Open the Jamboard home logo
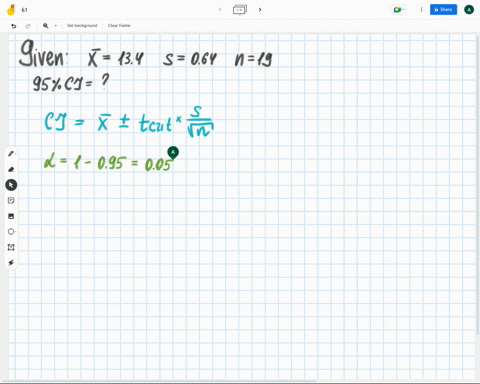 (x=11, y=10)
